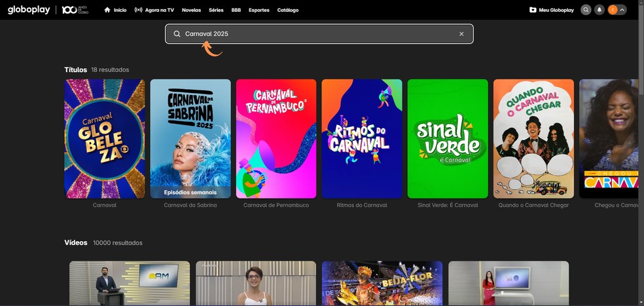The width and height of the screenshot is (644, 306).
Task: Click the Títulos section heading
Action: 75,69
